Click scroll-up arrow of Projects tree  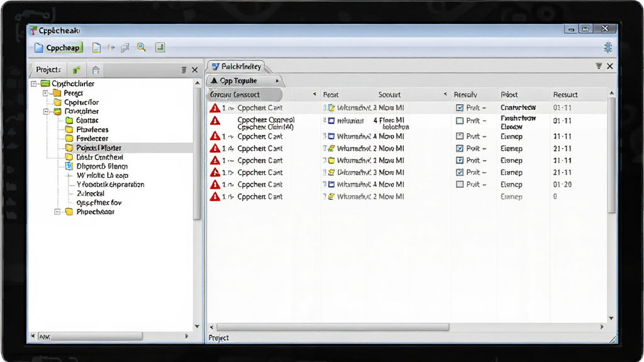pyautogui.click(x=197, y=83)
